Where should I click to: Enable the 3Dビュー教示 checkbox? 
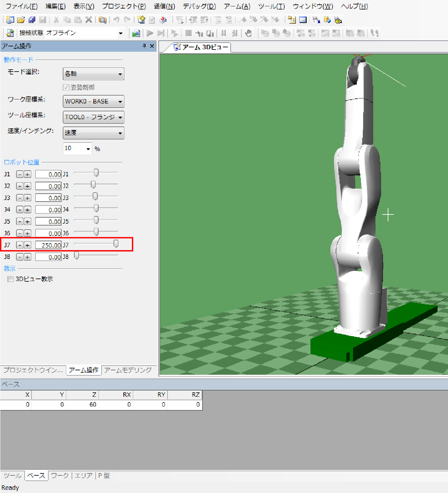tap(11, 279)
